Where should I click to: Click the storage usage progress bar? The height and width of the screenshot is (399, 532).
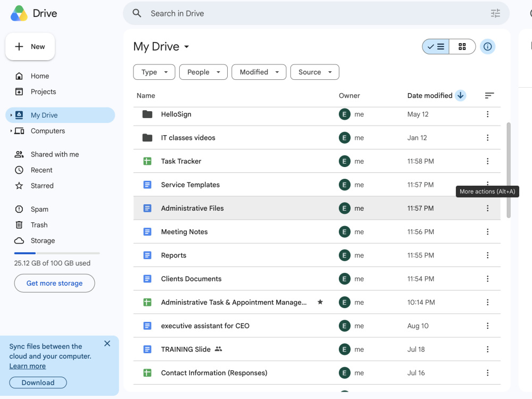[57, 253]
